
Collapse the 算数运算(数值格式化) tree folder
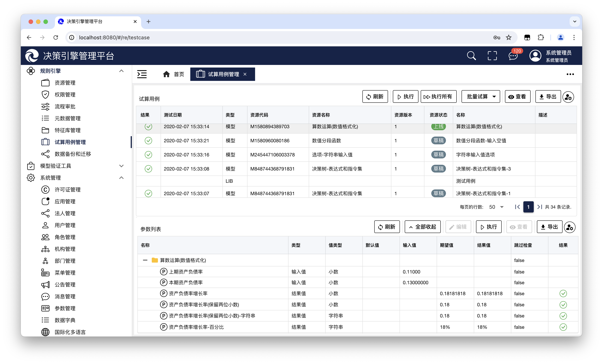tap(145, 260)
